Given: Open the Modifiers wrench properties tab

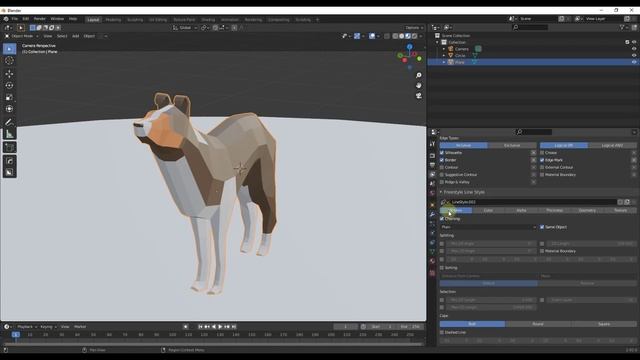Looking at the screenshot, I should tap(432, 214).
